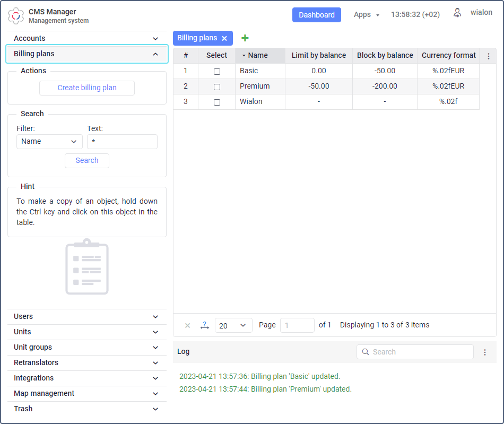This screenshot has height=424, width=504.
Task: Click the auto-fit column width icon
Action: click(204, 325)
